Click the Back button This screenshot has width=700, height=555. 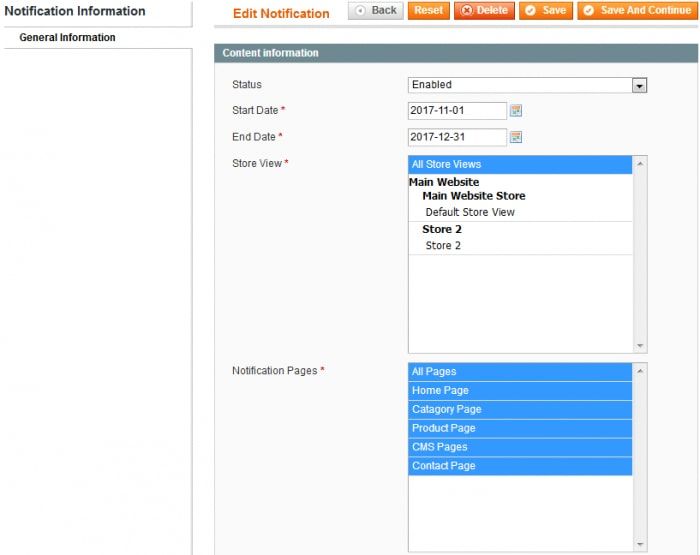376,10
